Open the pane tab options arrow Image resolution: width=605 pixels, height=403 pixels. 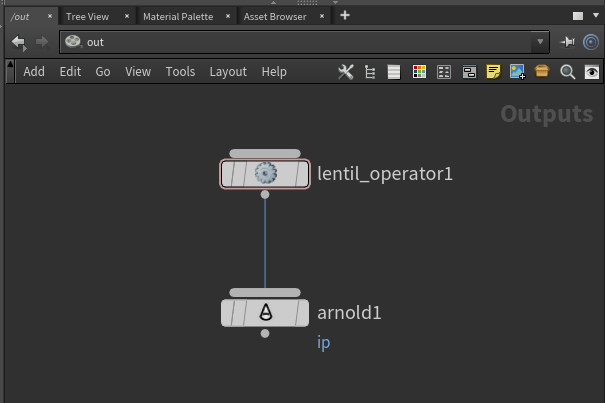pyautogui.click(x=596, y=15)
